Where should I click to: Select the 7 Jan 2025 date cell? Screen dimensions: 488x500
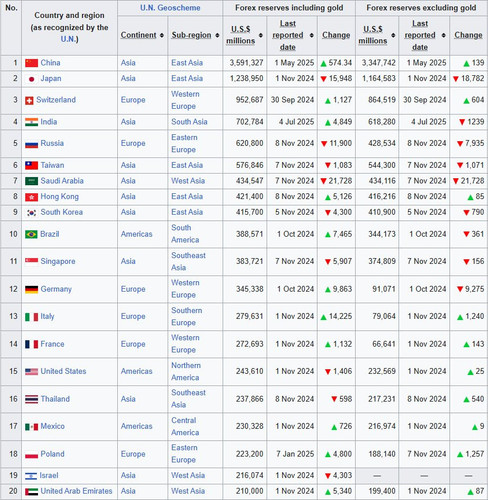pyautogui.click(x=295, y=454)
